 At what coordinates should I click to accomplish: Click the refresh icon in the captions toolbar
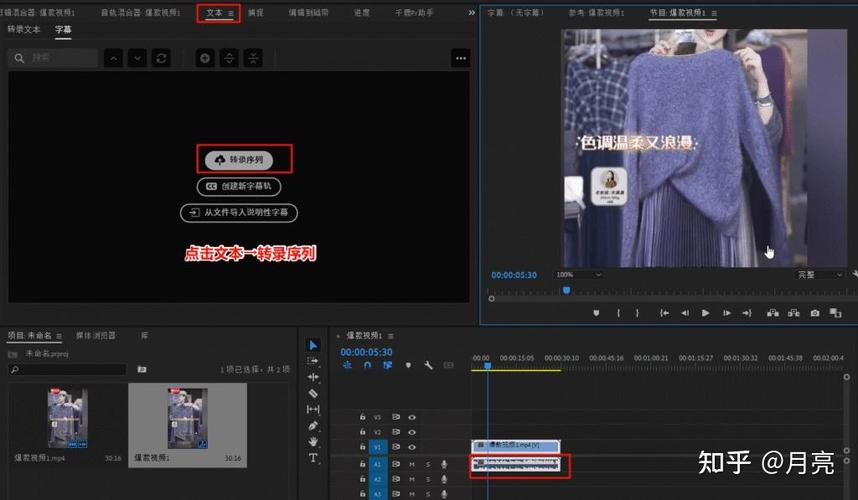(161, 58)
